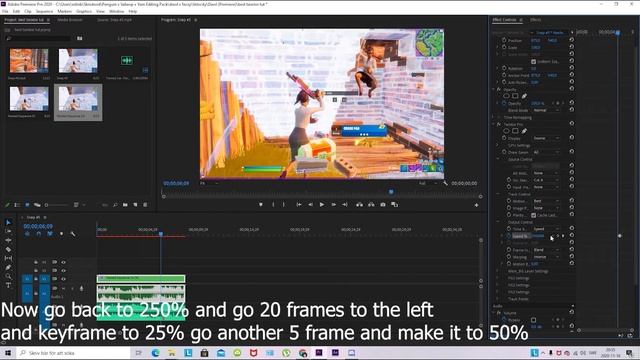
Task: Select free draw bezier pen under Opacity
Action: point(524,96)
